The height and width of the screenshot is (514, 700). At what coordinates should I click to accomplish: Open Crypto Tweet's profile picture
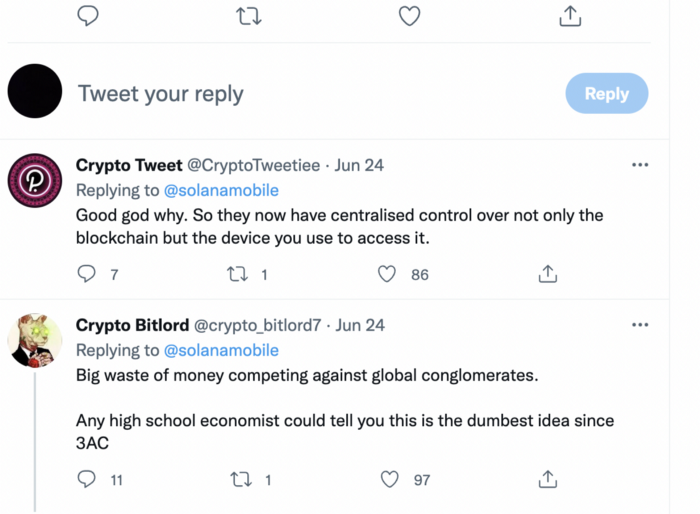click(35, 181)
